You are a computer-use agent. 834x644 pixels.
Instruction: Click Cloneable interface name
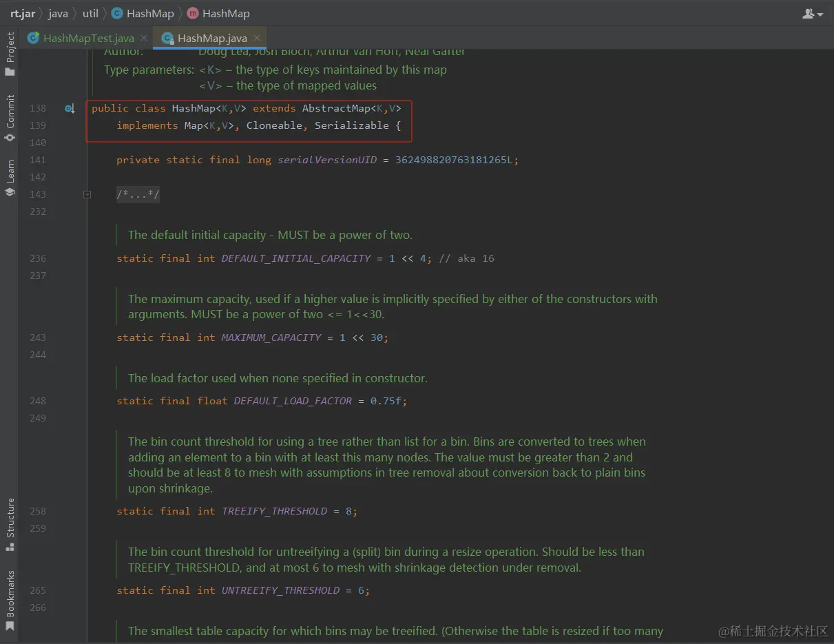(274, 125)
